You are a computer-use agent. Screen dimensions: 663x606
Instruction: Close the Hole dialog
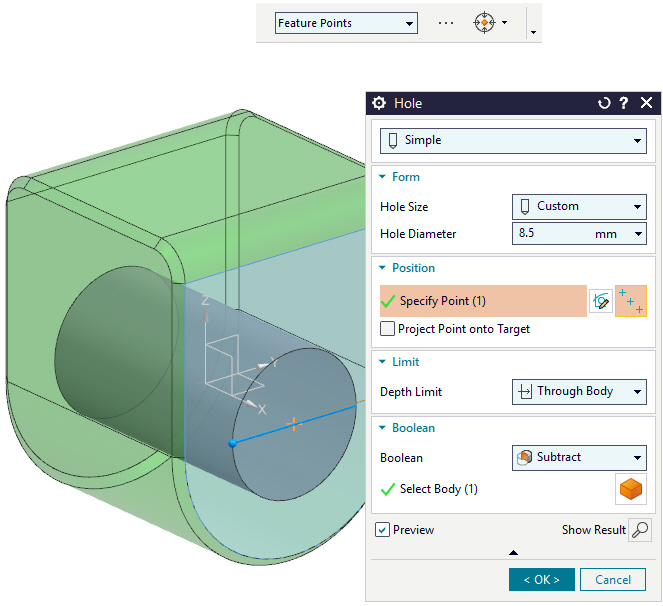click(647, 102)
